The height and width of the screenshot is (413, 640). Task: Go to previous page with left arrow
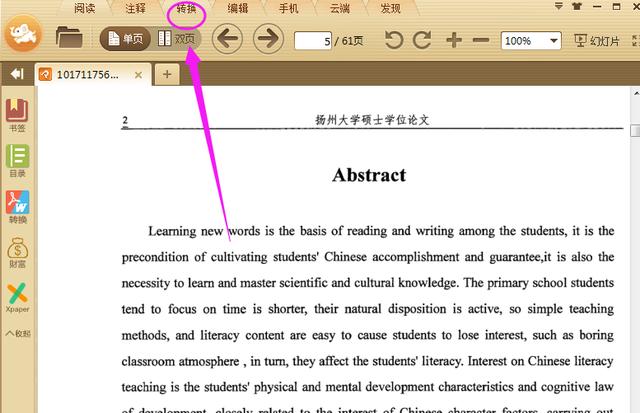227,39
